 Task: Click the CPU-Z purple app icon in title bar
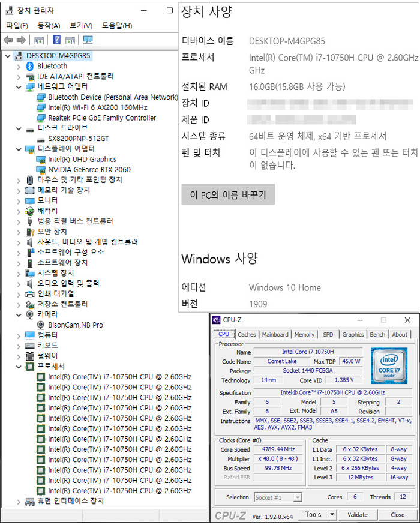point(216,320)
